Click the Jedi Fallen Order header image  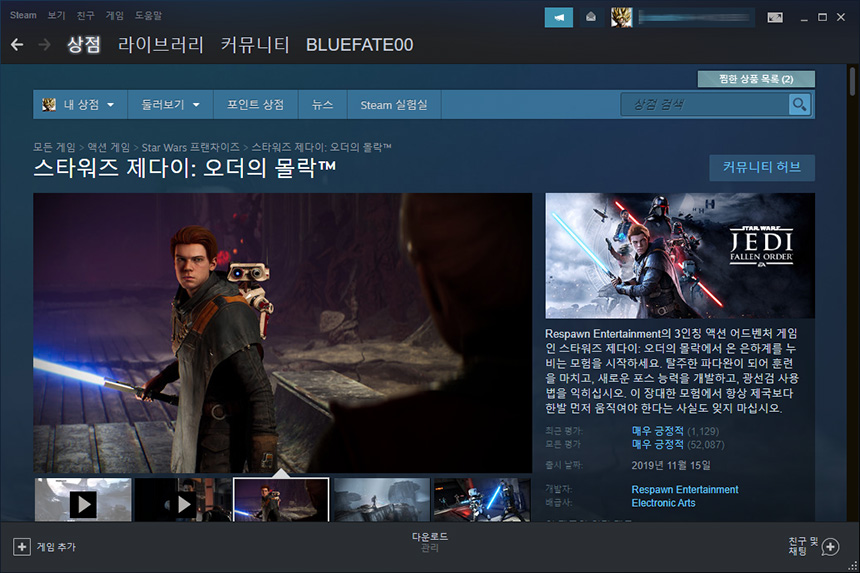tap(680, 256)
